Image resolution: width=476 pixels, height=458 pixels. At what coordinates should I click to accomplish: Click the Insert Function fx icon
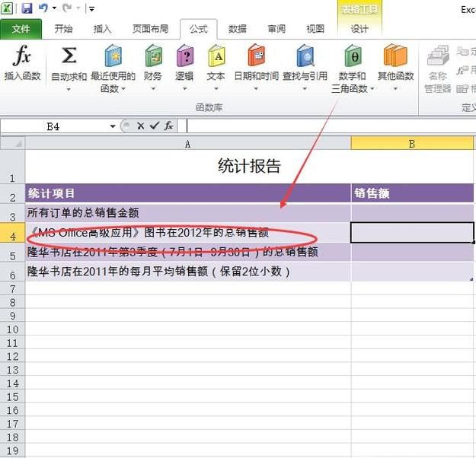(22, 56)
